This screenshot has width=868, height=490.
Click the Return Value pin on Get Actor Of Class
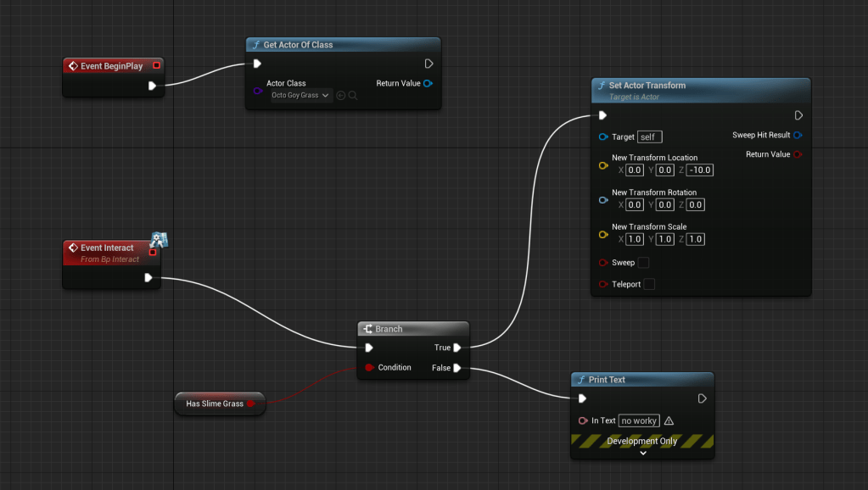[x=428, y=83]
